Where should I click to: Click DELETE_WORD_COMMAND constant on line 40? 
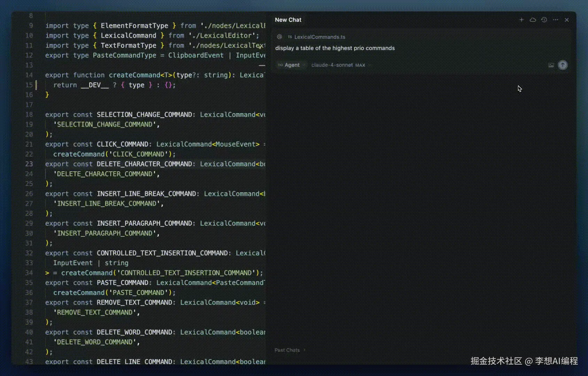coord(134,332)
